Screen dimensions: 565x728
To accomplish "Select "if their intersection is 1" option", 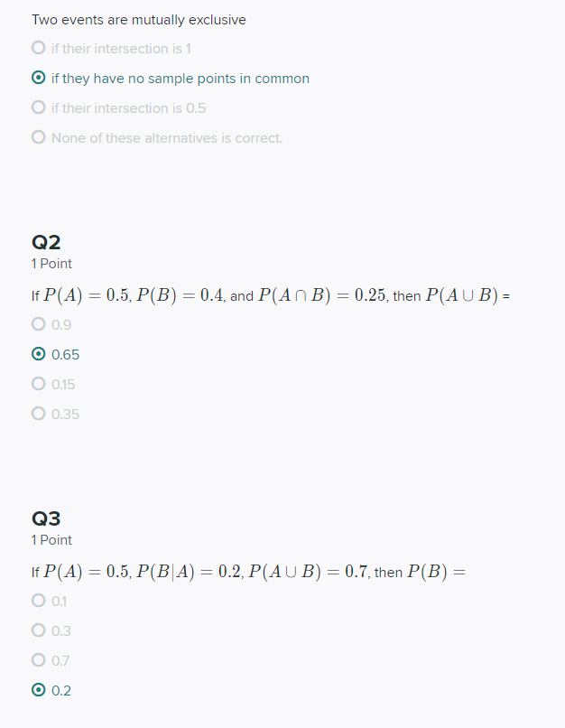I will click(x=38, y=48).
